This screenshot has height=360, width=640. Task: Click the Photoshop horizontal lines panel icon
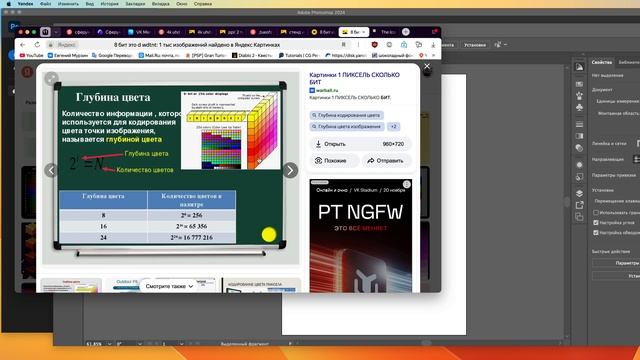tap(579, 124)
